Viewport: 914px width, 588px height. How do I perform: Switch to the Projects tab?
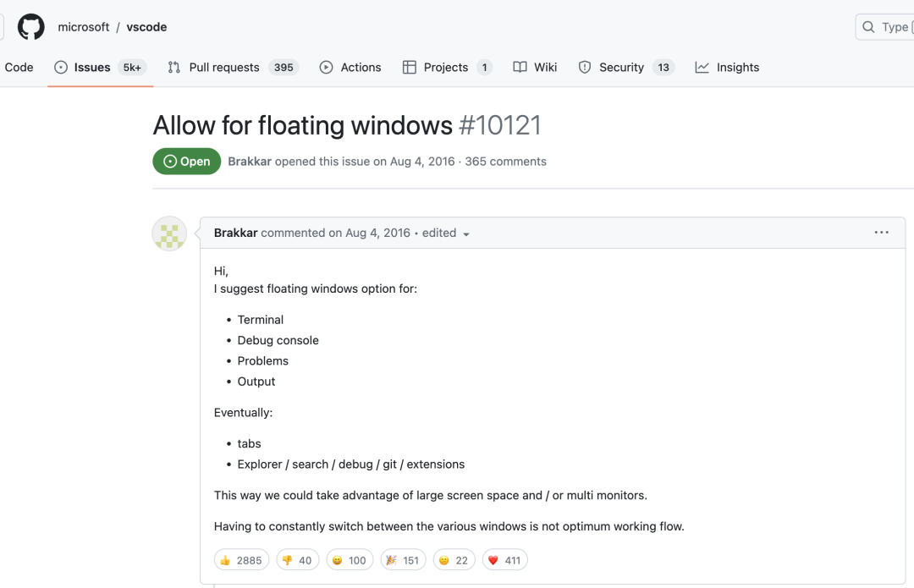[x=448, y=67]
